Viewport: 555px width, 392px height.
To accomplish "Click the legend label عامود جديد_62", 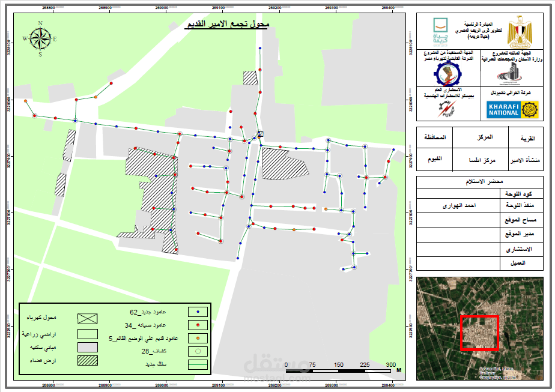I will click(x=148, y=312).
